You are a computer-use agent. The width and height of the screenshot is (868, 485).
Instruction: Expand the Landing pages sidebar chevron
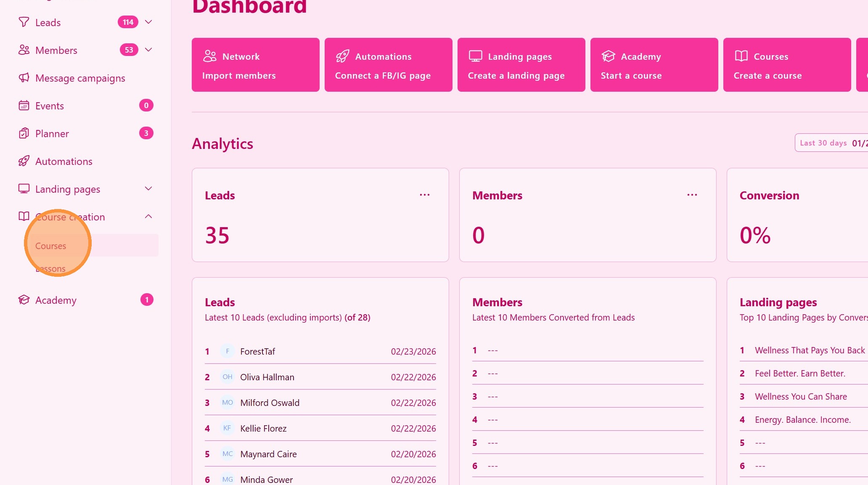point(148,188)
